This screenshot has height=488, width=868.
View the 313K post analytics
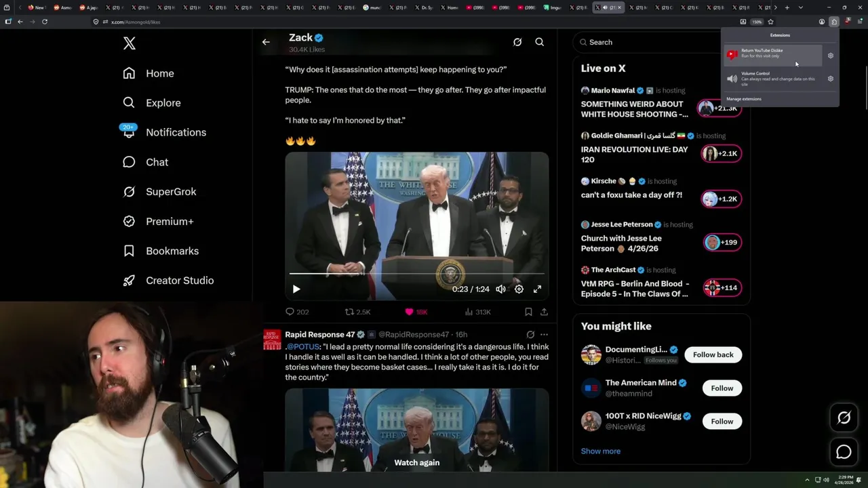[x=478, y=312]
